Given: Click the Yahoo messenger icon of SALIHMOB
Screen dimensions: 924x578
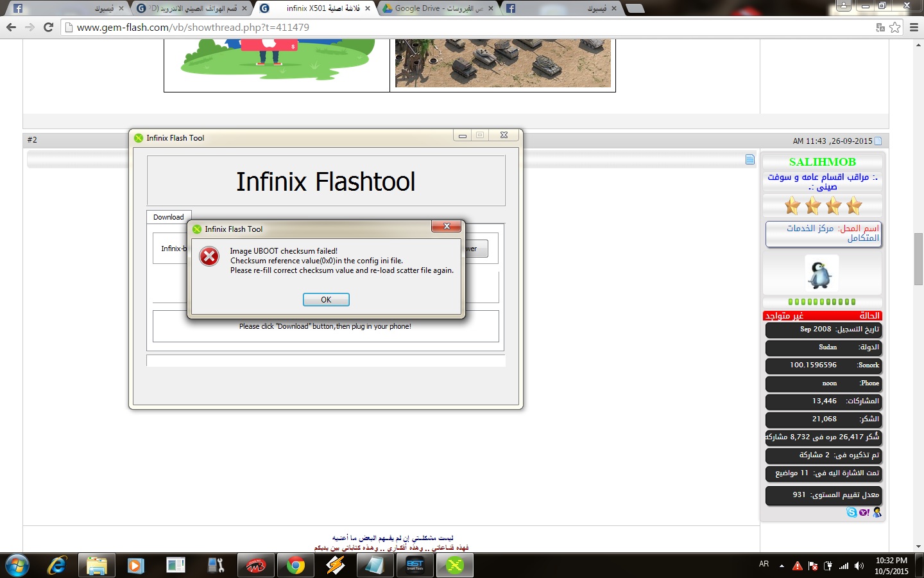Looking at the screenshot, I should pos(864,512).
